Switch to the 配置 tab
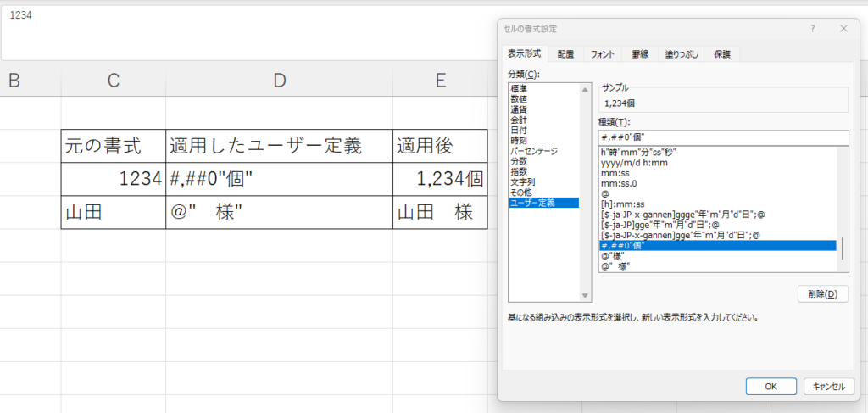Viewport: 868px width, 413px height. (565, 54)
